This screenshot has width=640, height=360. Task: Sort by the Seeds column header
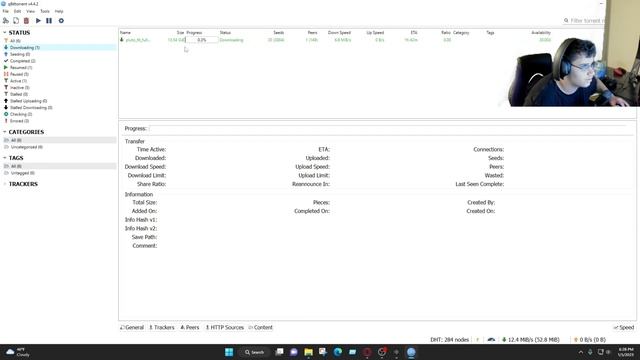pyautogui.click(x=279, y=32)
